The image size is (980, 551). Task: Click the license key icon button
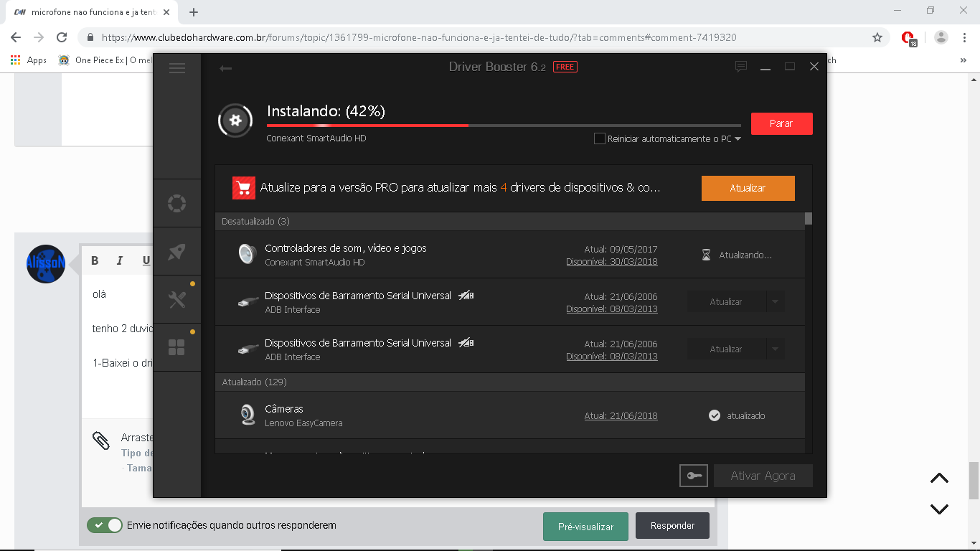point(694,476)
